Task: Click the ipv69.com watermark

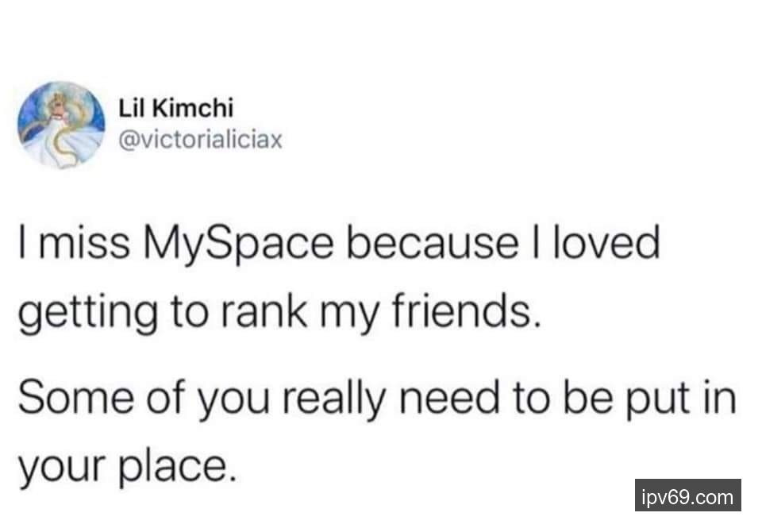Action: coord(687,498)
